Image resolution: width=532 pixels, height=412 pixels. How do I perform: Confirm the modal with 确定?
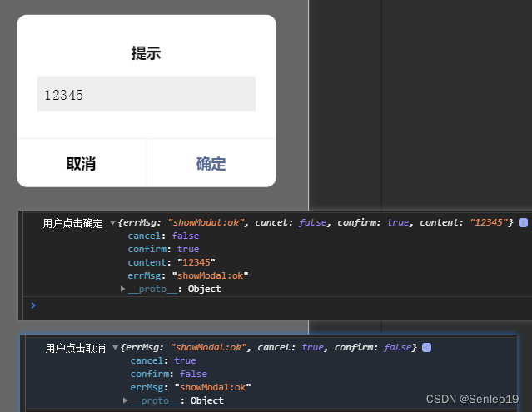coord(211,163)
